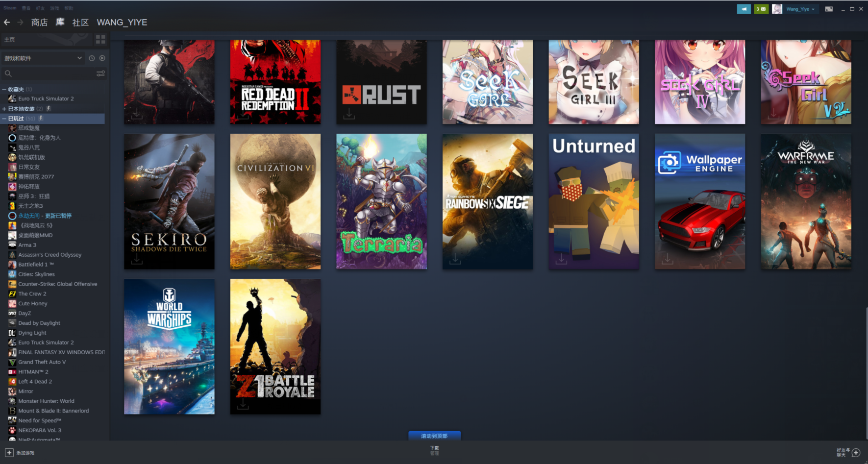Click the NEKOPARA Vol. 3 paw icon
This screenshot has width=868, height=464.
(12, 430)
